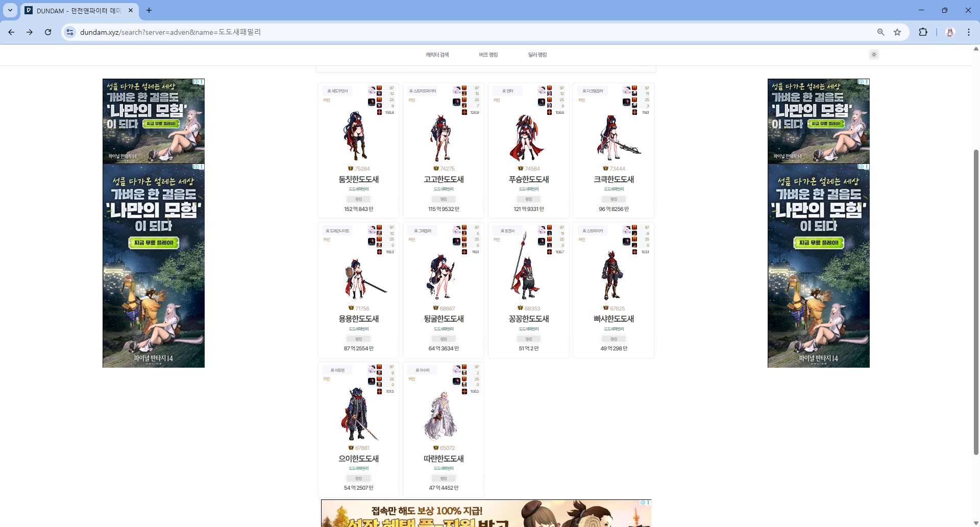Click the site information icon in address bar
Image resolution: width=980 pixels, height=527 pixels.
pyautogui.click(x=70, y=32)
